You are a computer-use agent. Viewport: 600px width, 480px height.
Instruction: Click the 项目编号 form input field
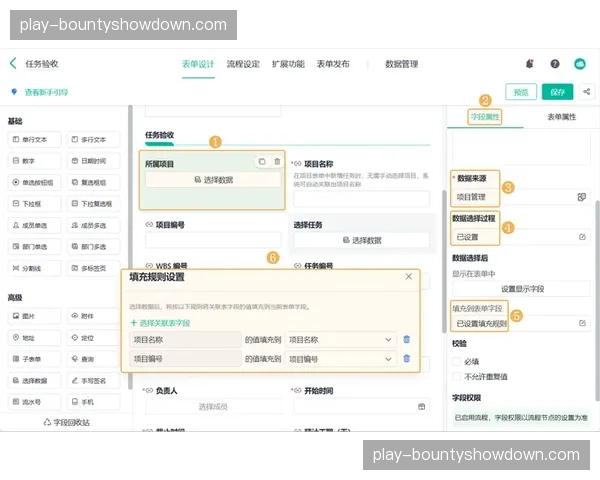pyautogui.click(x=213, y=240)
